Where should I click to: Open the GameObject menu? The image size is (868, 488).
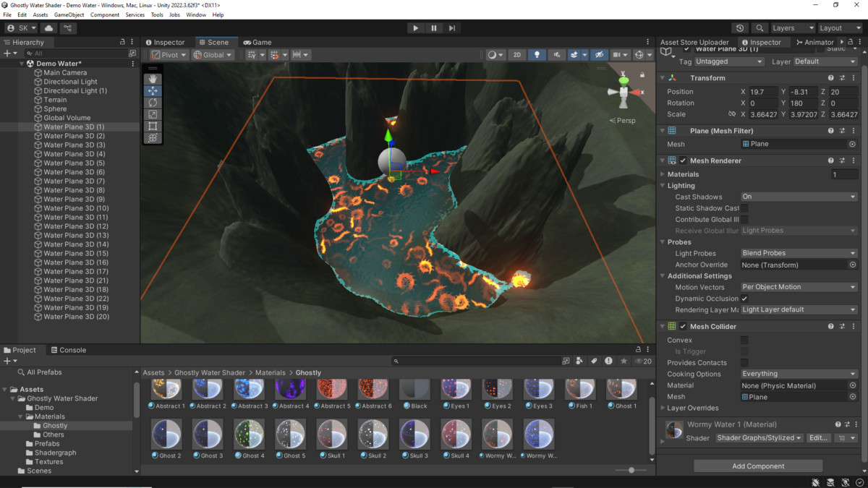tap(69, 14)
